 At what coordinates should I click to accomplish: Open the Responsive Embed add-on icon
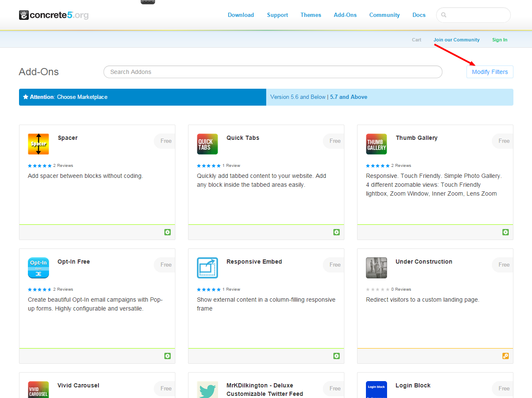[207, 268]
